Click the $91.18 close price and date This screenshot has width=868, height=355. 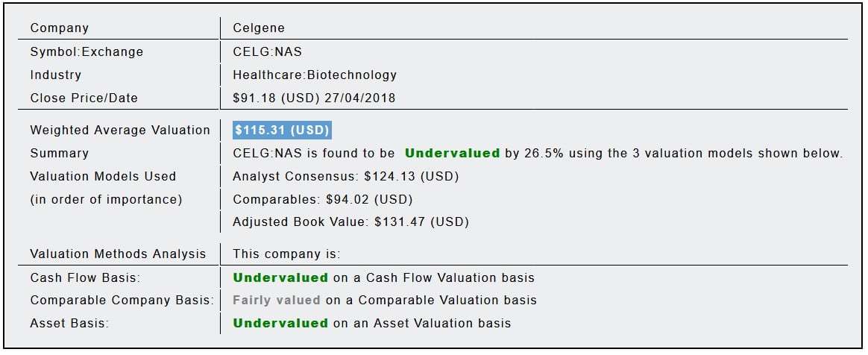[314, 98]
